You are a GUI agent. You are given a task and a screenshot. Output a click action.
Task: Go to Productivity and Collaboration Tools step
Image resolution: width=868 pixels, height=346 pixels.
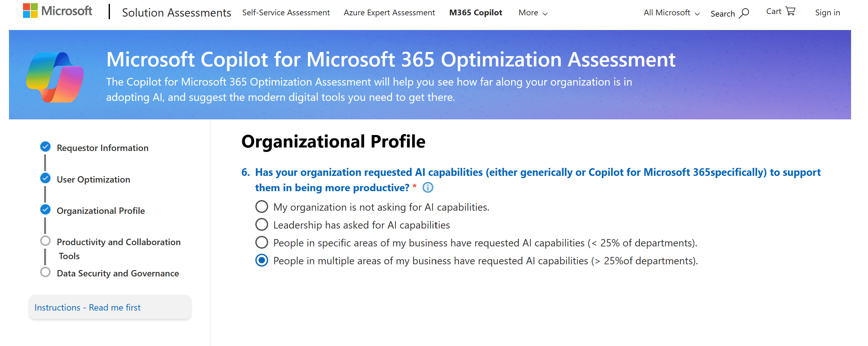pos(119,249)
